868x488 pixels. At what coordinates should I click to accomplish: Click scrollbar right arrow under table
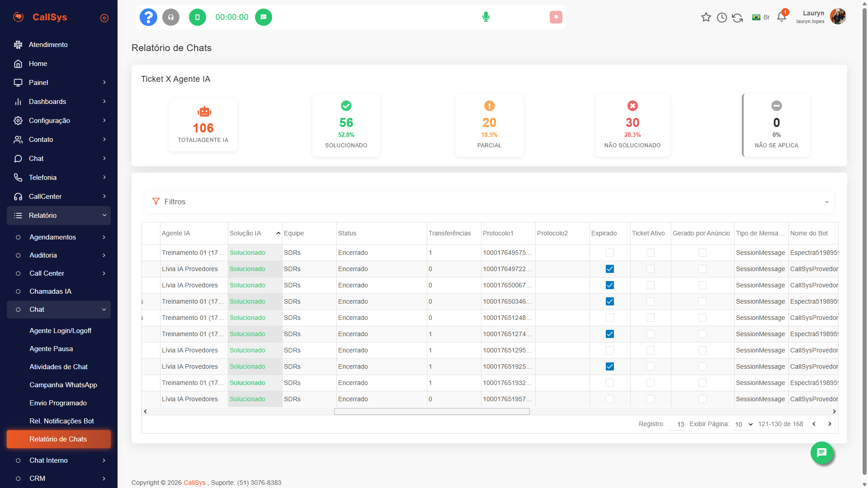pos(835,411)
